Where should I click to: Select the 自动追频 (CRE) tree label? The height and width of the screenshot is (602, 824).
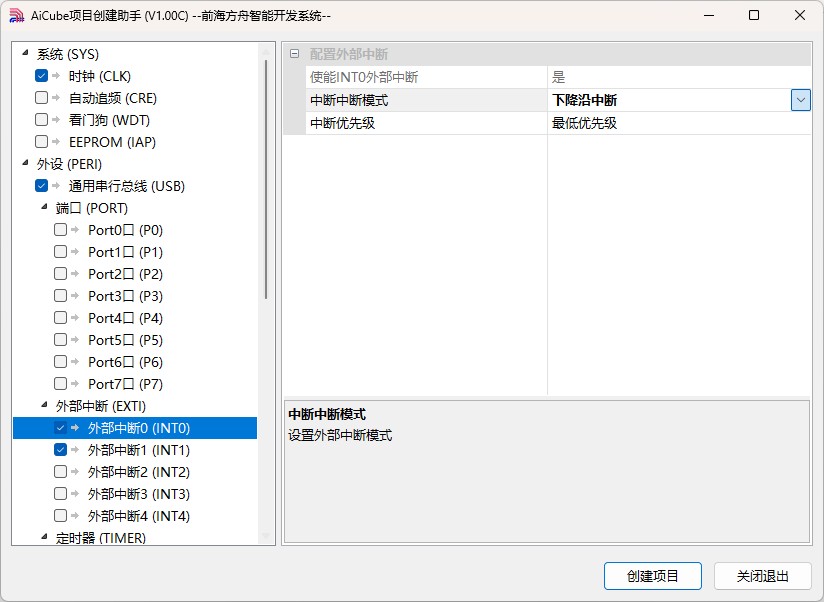click(x=112, y=98)
